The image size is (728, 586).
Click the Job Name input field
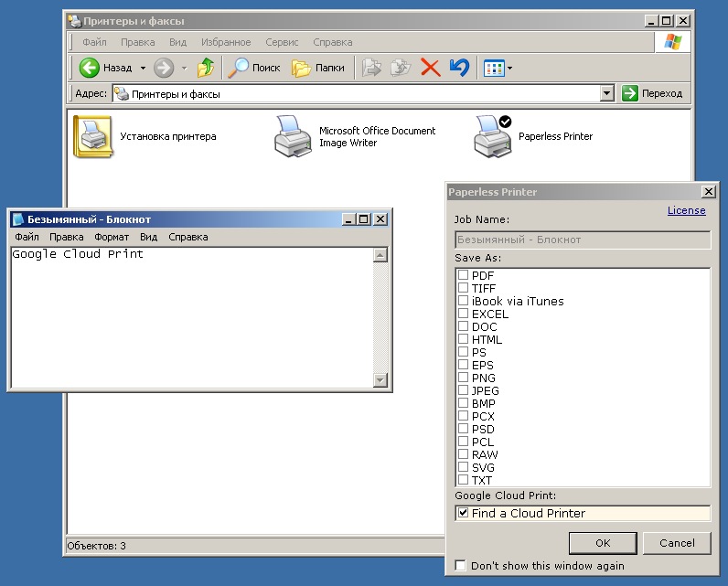coord(583,240)
